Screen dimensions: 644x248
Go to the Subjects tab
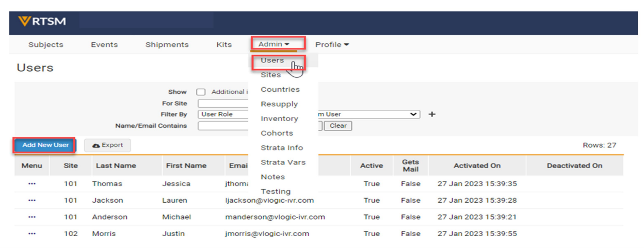coord(46,44)
